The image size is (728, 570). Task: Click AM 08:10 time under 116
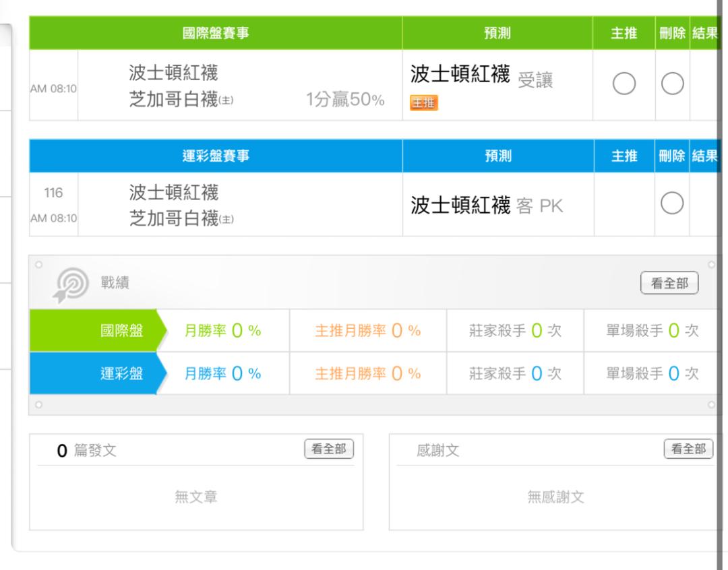point(53,218)
